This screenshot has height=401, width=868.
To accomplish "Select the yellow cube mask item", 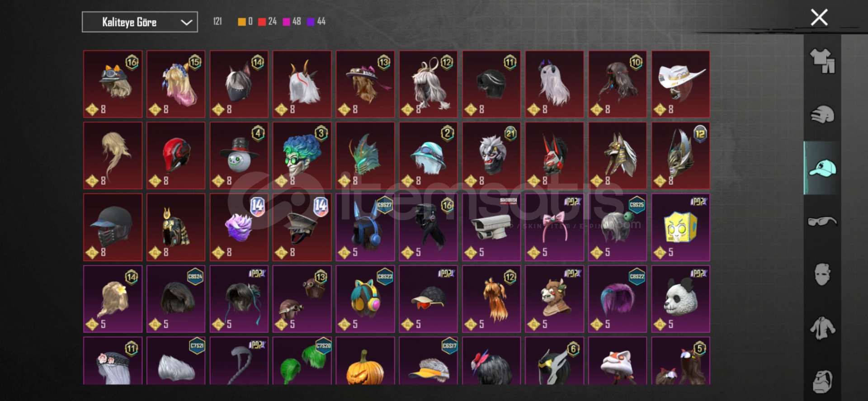I will (680, 227).
